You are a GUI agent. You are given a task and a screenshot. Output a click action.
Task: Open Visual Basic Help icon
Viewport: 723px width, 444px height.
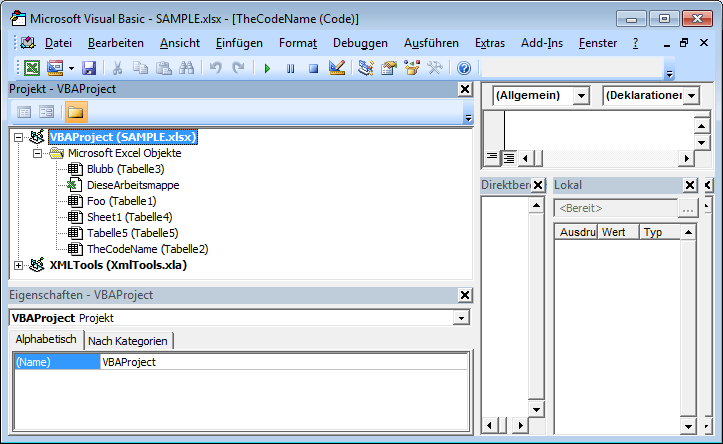464,68
